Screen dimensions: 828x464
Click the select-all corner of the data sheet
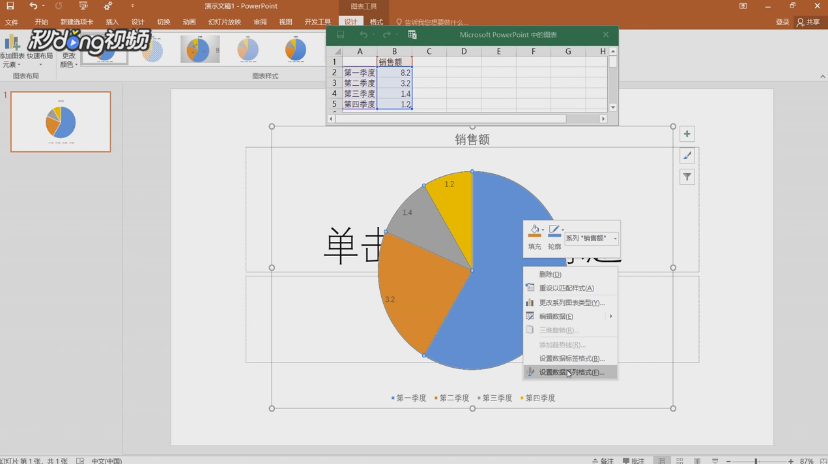click(335, 51)
